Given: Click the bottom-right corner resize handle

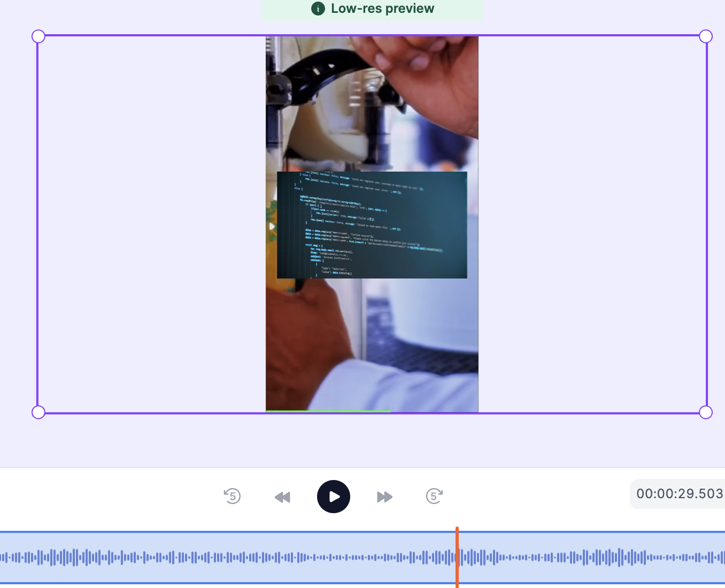Looking at the screenshot, I should point(706,412).
